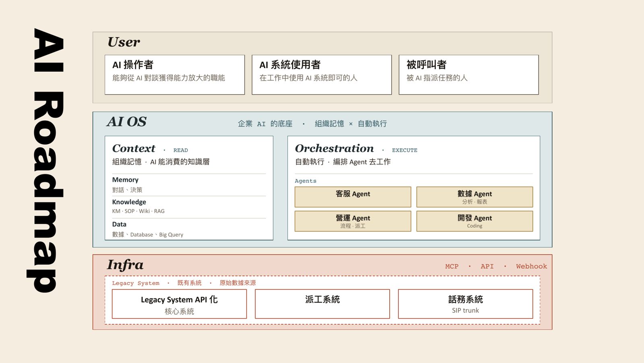Click the Infra heading
The image size is (644, 363).
pyautogui.click(x=125, y=265)
